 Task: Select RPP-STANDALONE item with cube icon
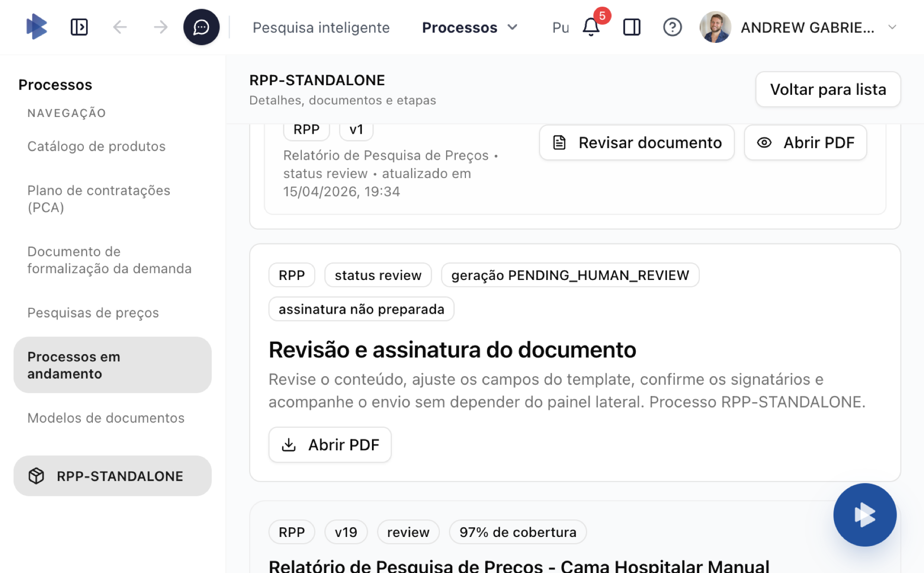point(113,476)
